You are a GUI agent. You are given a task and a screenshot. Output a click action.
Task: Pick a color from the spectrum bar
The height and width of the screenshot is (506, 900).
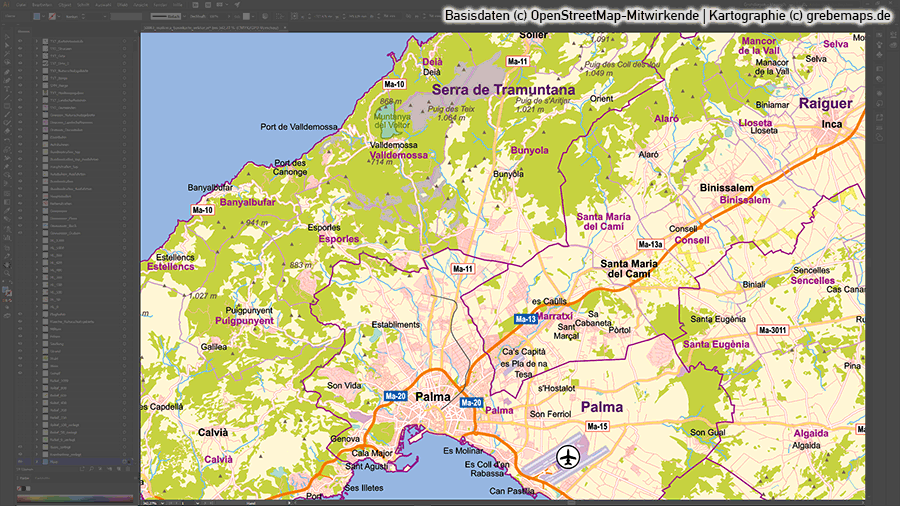click(70, 497)
